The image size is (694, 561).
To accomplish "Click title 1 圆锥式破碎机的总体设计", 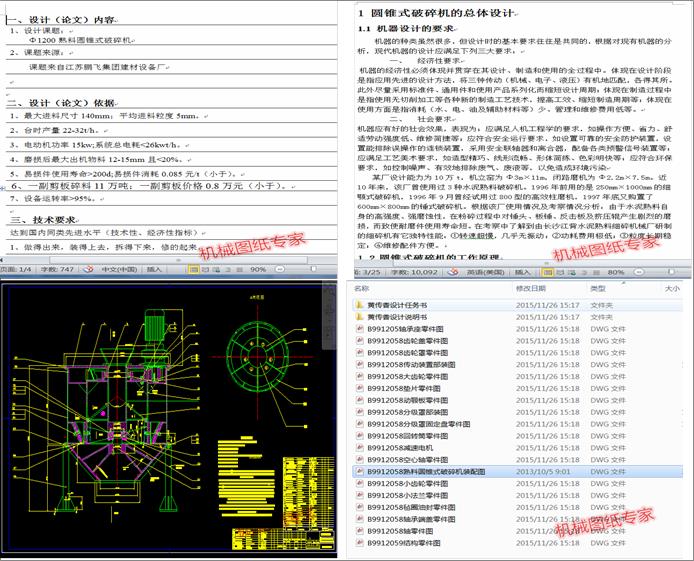I will click(x=436, y=13).
